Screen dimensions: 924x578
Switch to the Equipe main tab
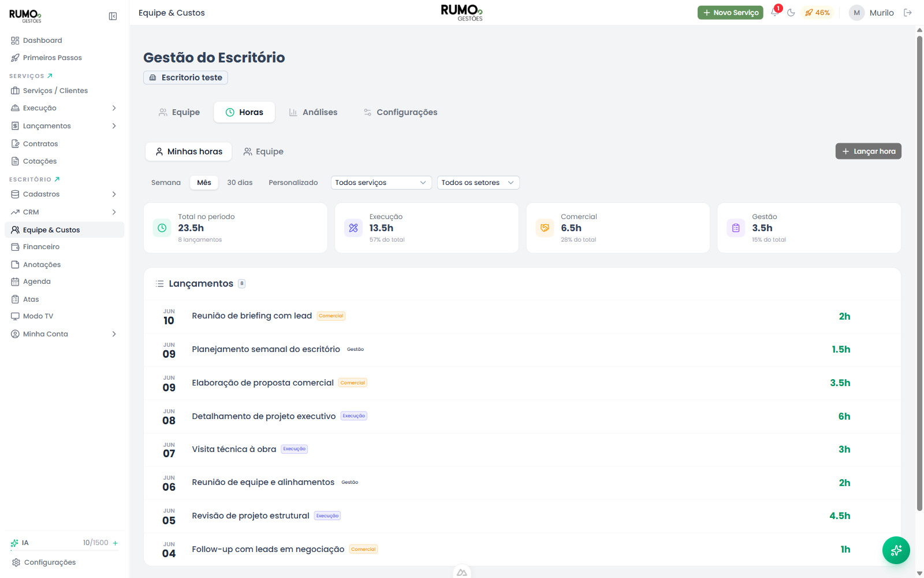[x=179, y=112]
